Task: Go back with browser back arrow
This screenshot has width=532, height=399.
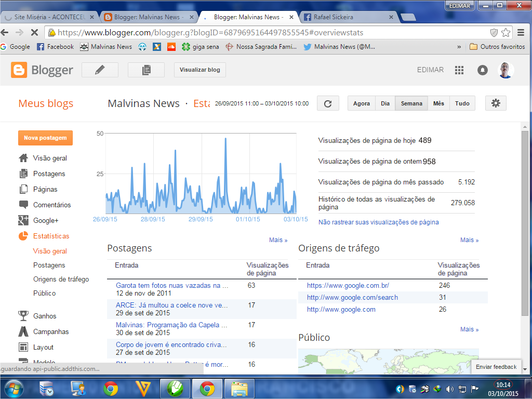Action: pyautogui.click(x=4, y=33)
